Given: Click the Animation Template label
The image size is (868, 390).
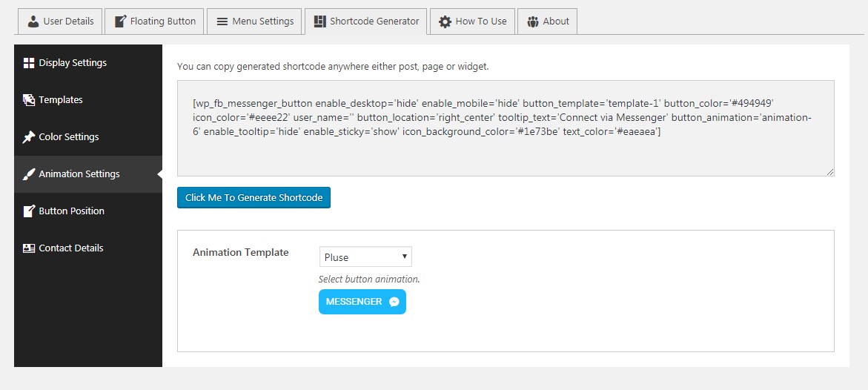Looking at the screenshot, I should [x=241, y=253].
